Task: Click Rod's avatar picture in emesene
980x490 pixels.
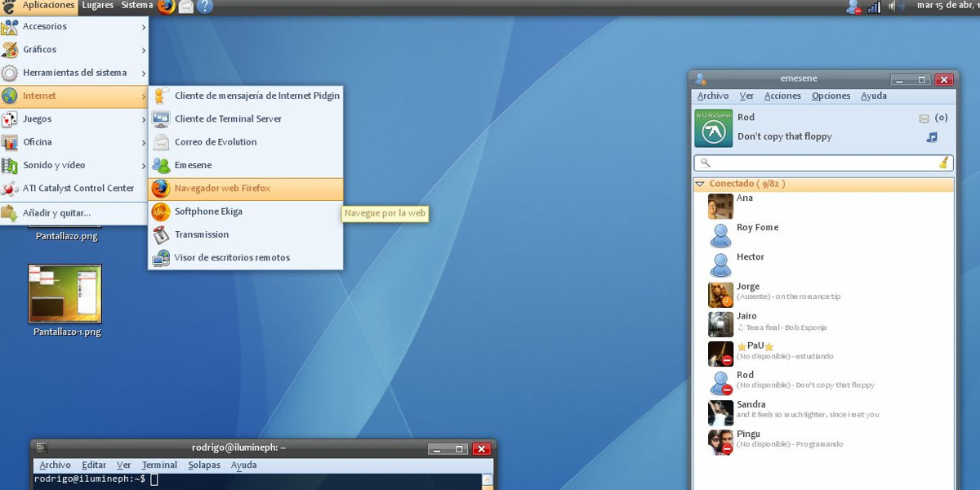Action: pos(714,128)
